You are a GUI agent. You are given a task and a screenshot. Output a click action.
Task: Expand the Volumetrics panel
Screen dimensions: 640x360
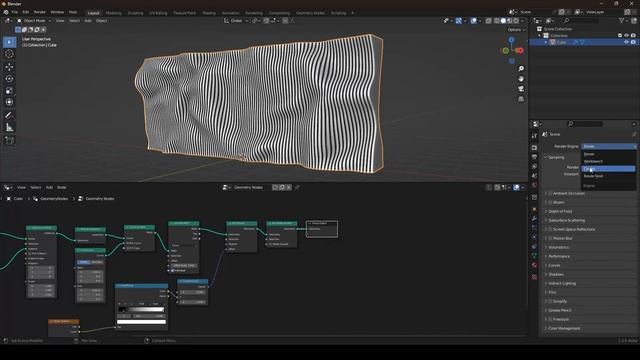tap(559, 247)
